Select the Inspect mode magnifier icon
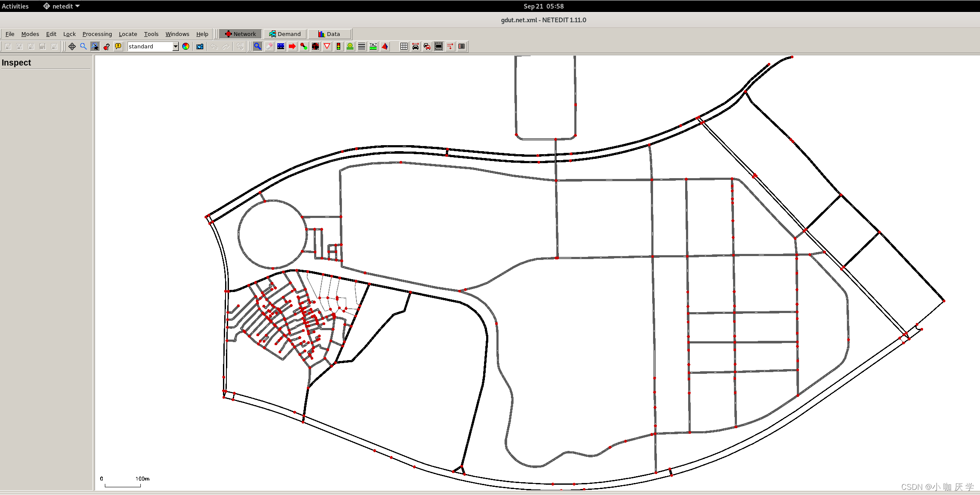980x495 pixels. (x=257, y=46)
